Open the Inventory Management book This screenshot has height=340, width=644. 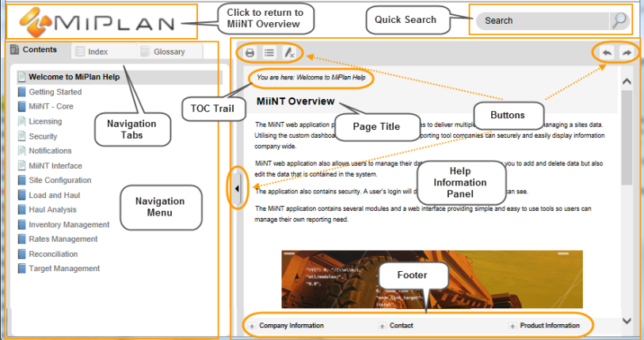pos(69,224)
